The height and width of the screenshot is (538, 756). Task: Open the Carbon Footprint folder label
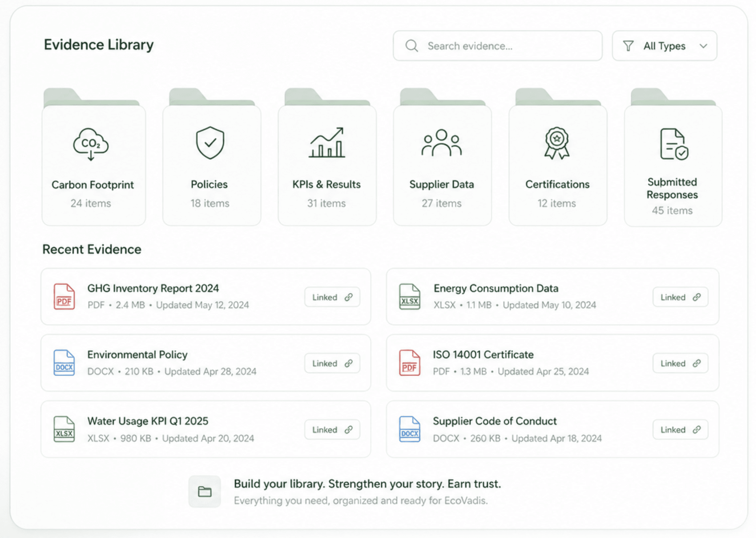click(x=93, y=185)
